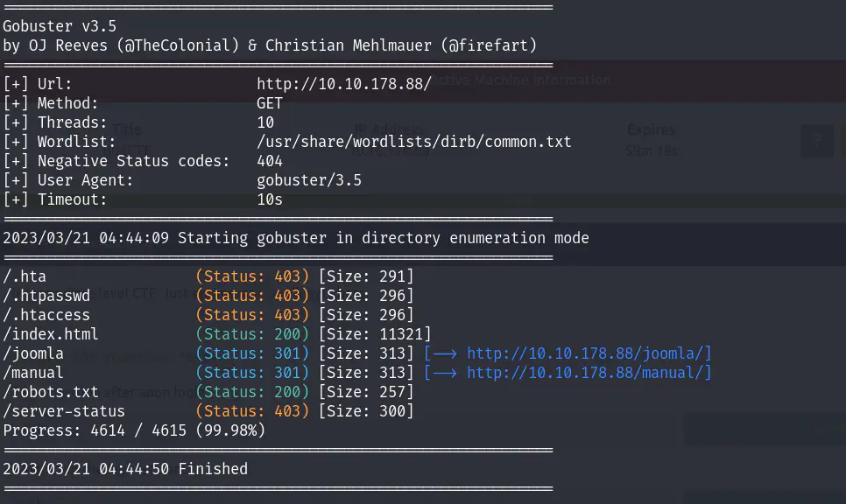Click the /.htpasswd path entry
846x504 pixels.
click(46, 296)
